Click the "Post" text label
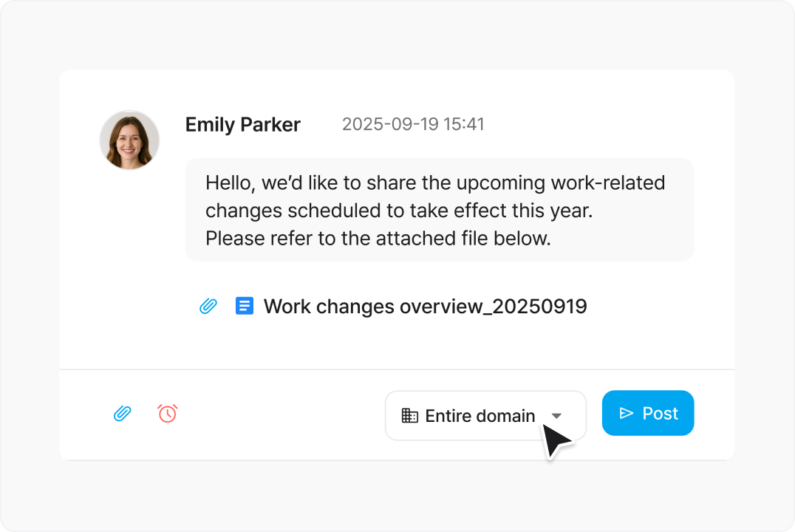Screen dimensions: 795x532 [660, 413]
